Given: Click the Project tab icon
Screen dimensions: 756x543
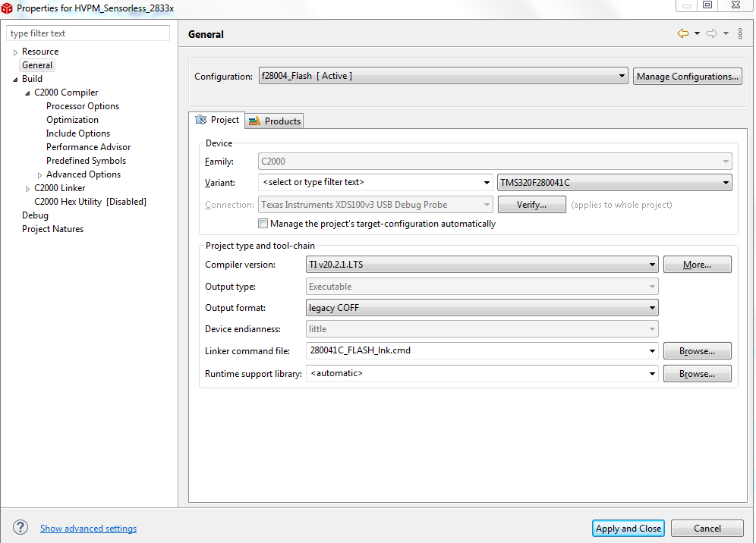Looking at the screenshot, I should [x=201, y=120].
